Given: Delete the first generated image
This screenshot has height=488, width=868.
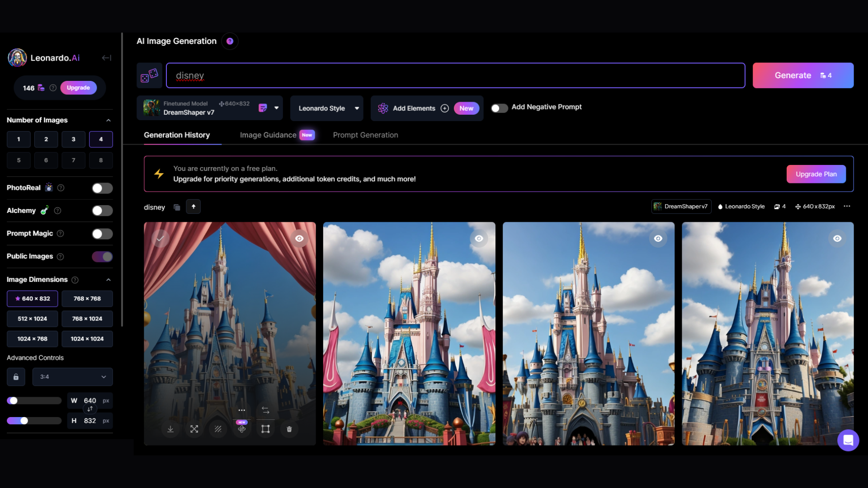Looking at the screenshot, I should pos(289,429).
